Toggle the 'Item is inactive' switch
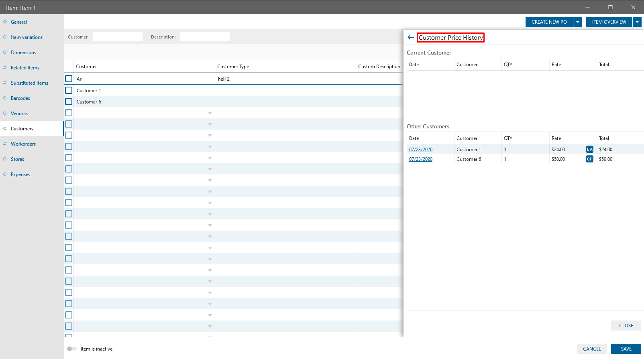The height and width of the screenshot is (359, 644). click(72, 349)
